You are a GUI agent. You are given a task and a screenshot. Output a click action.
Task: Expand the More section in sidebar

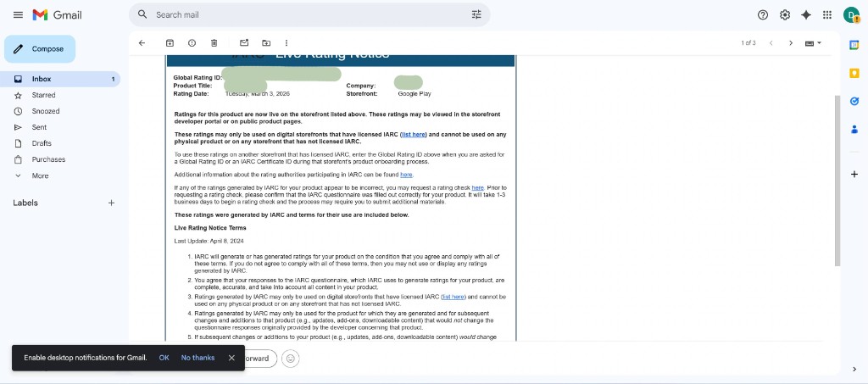click(40, 175)
